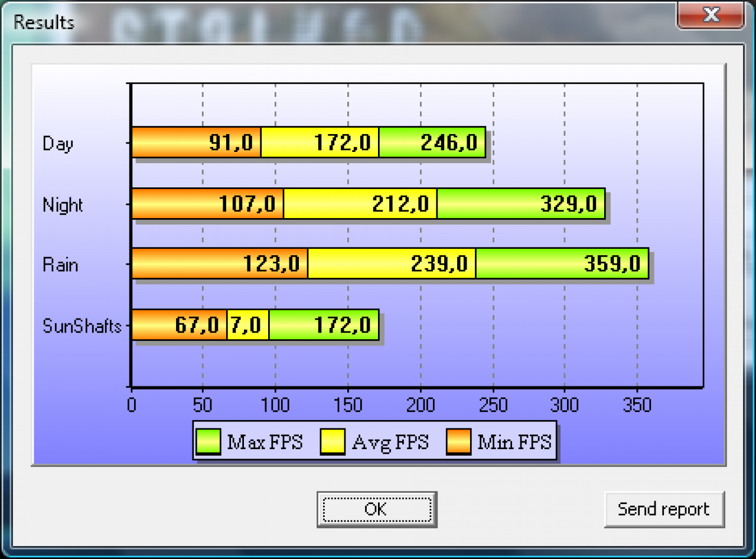Click the Results title bar text

(44, 22)
